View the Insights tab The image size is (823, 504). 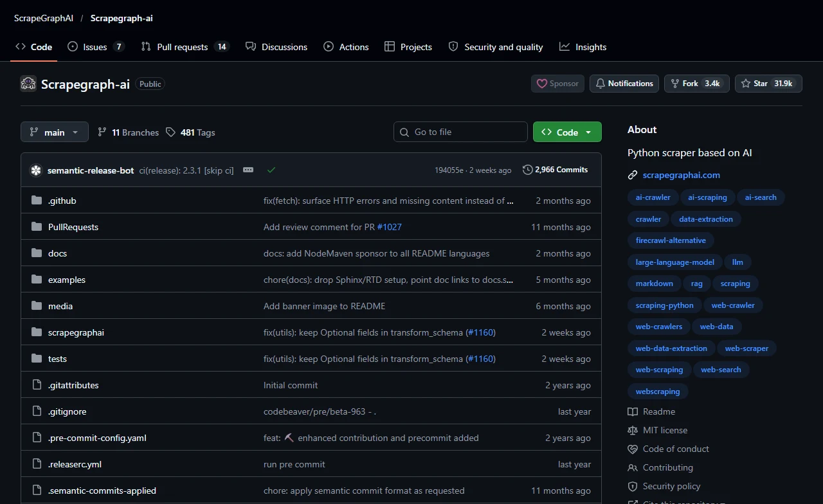click(x=583, y=47)
